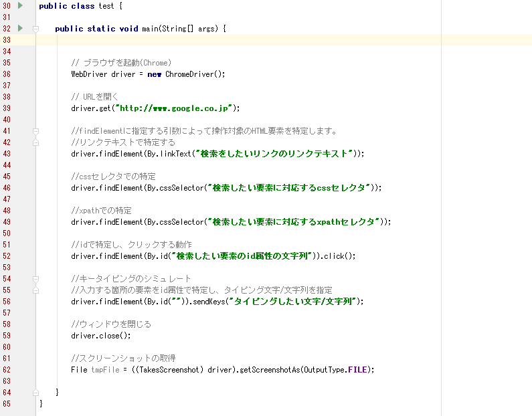Click 'By.linkText' on line 43
The height and width of the screenshot is (416, 532).
pyautogui.click(x=169, y=154)
